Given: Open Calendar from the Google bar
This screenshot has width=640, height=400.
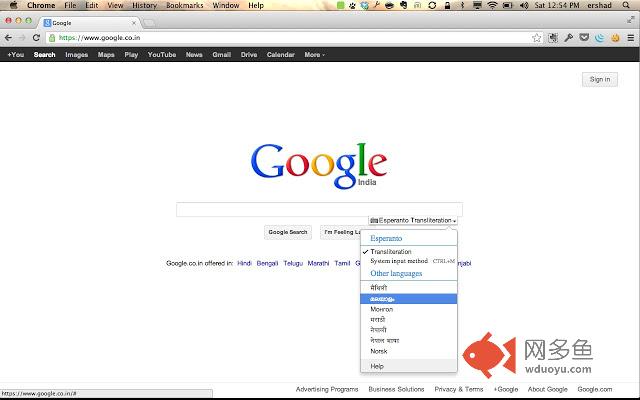Looking at the screenshot, I should pos(280,55).
